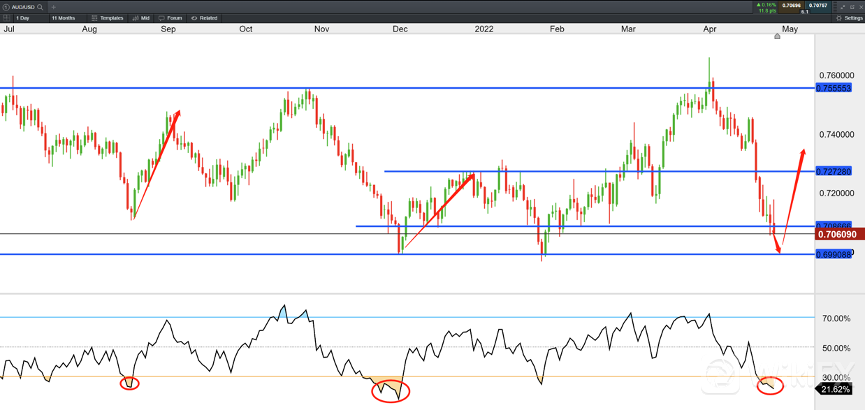The height and width of the screenshot is (410, 866).
Task: Click the search icon beside AUD/USD
Action: click(x=41, y=6)
